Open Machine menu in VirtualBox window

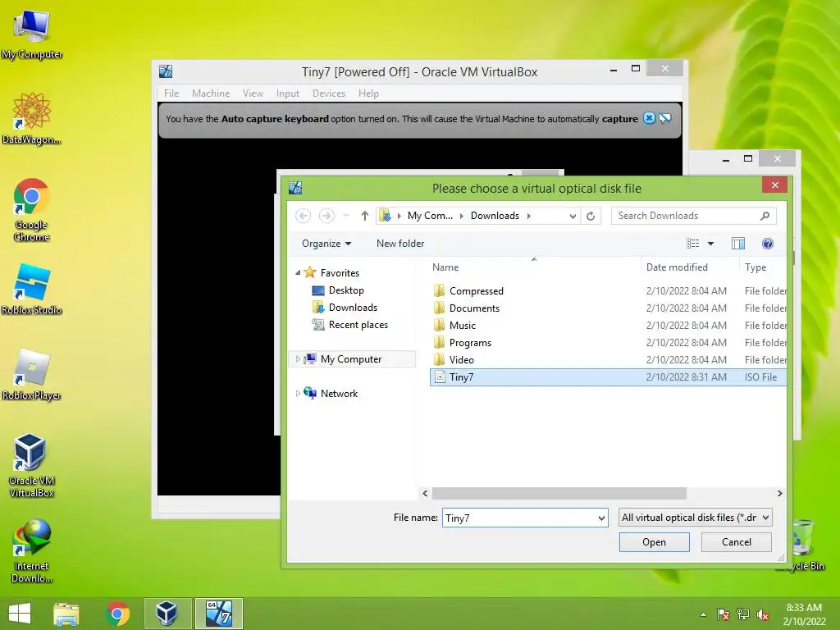[211, 94]
